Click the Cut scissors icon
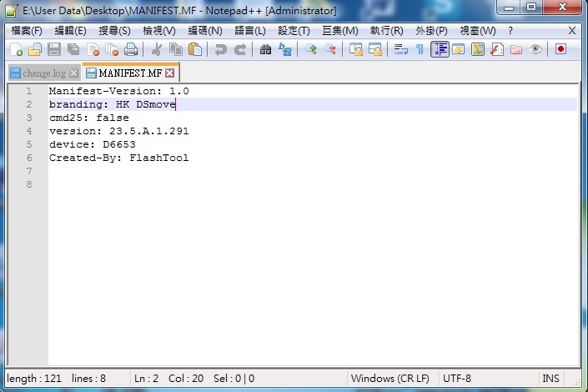The height and width of the screenshot is (392, 588). point(156,49)
